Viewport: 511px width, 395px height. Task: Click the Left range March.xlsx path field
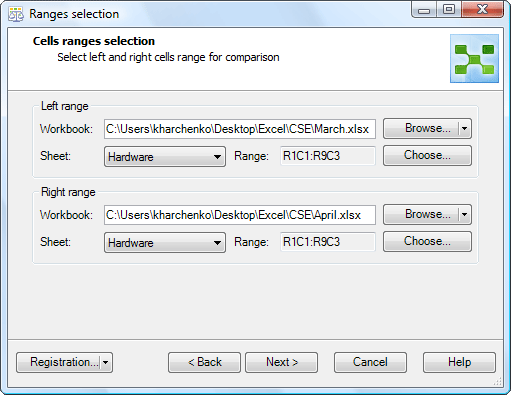pos(240,129)
